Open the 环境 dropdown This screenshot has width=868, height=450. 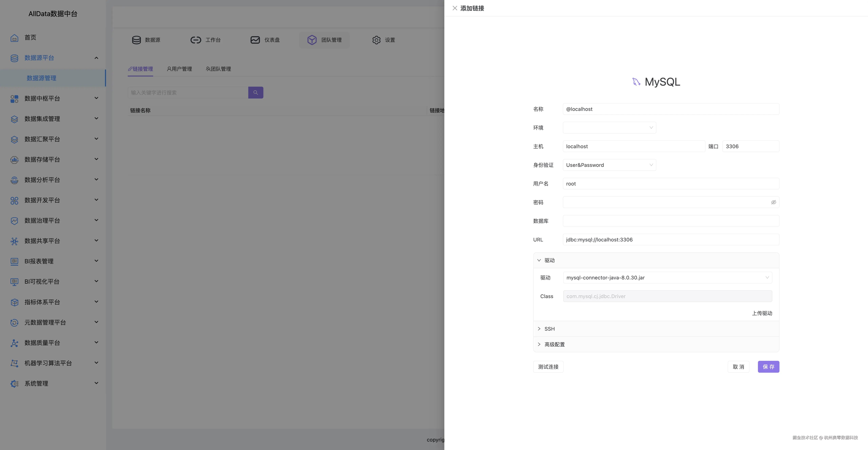tap(609, 128)
